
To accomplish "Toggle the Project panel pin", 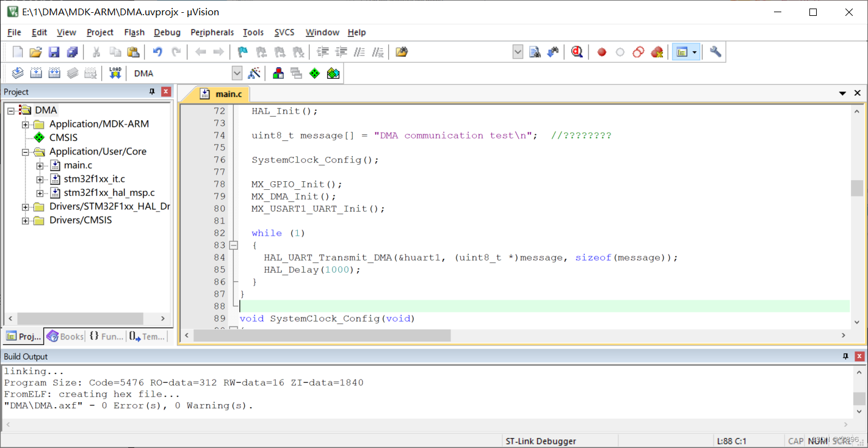I will tap(152, 92).
